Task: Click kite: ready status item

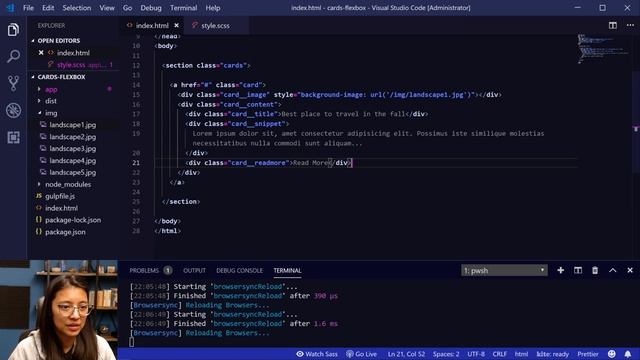Action: click(x=553, y=354)
